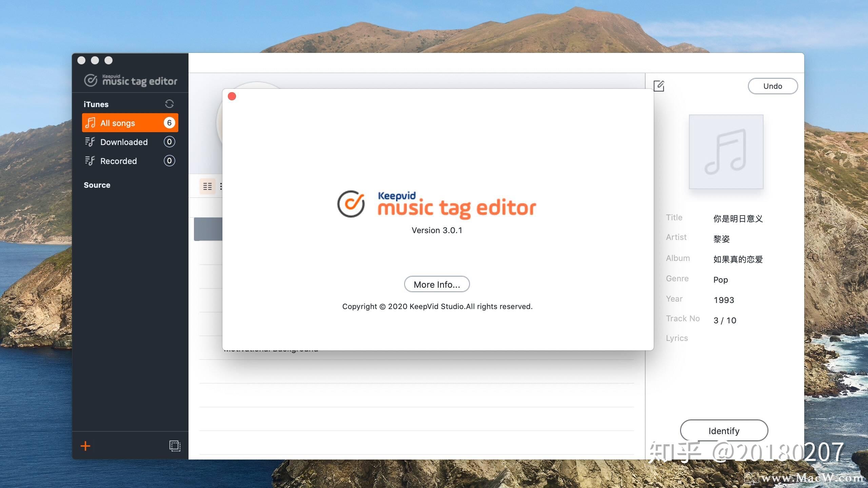The width and height of the screenshot is (868, 488).
Task: Click the Album value 如果真的恋爱
Action: click(738, 259)
